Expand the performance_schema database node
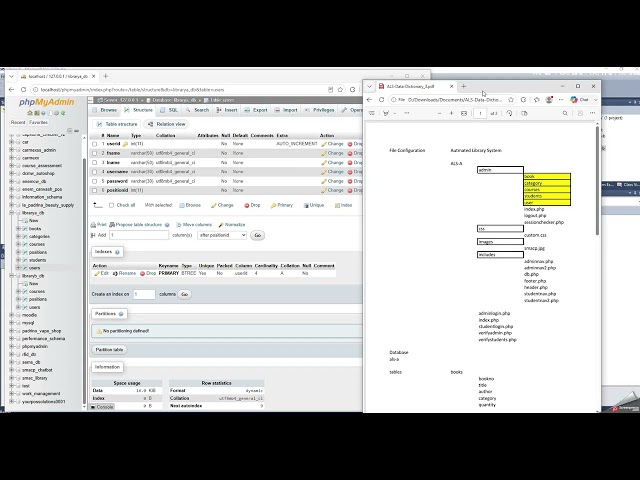This screenshot has height=480, width=640. tap(12, 339)
